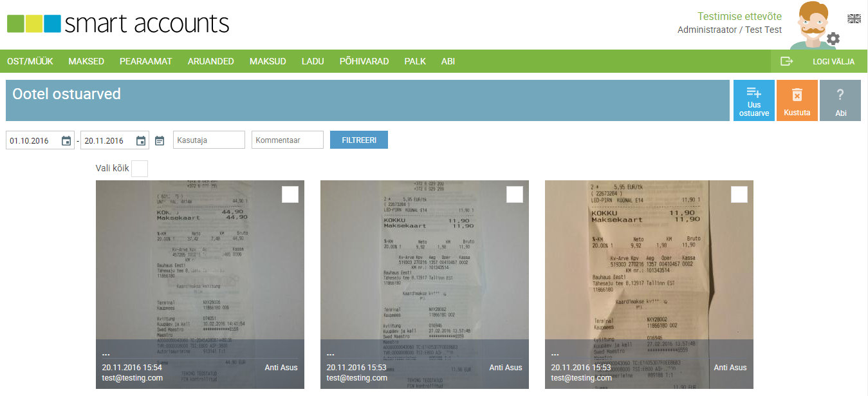Open the end date calendar picker
This screenshot has width=868, height=396.
point(141,139)
